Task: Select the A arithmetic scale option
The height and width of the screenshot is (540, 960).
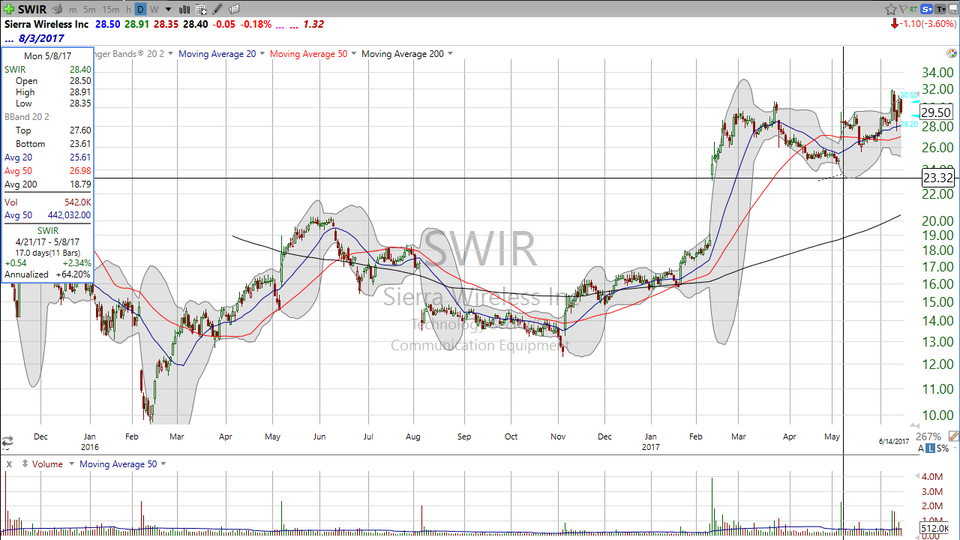Action: click(x=920, y=449)
